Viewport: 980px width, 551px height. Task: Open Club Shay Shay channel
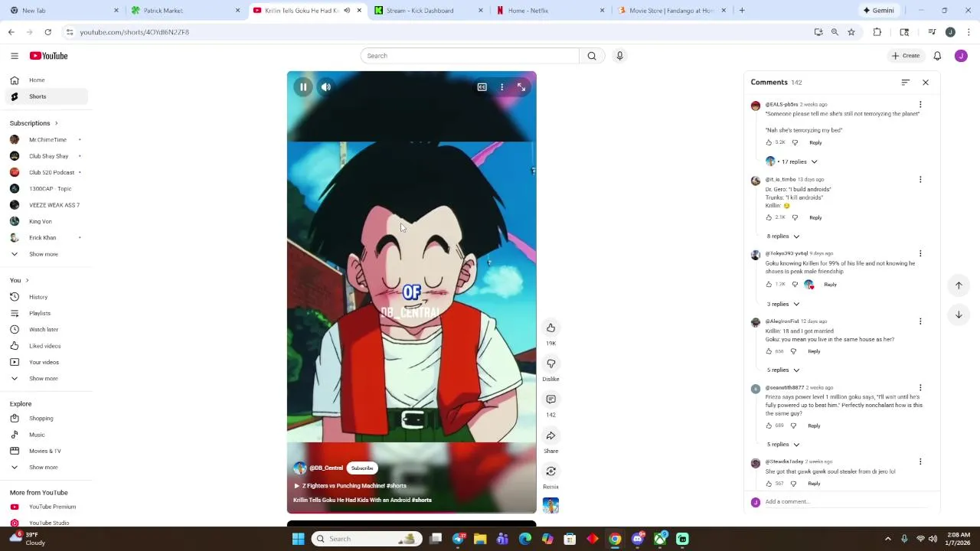(x=46, y=156)
